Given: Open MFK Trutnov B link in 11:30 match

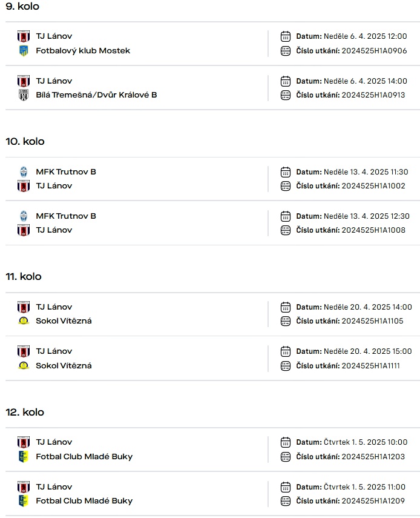Looking at the screenshot, I should click(66, 172).
